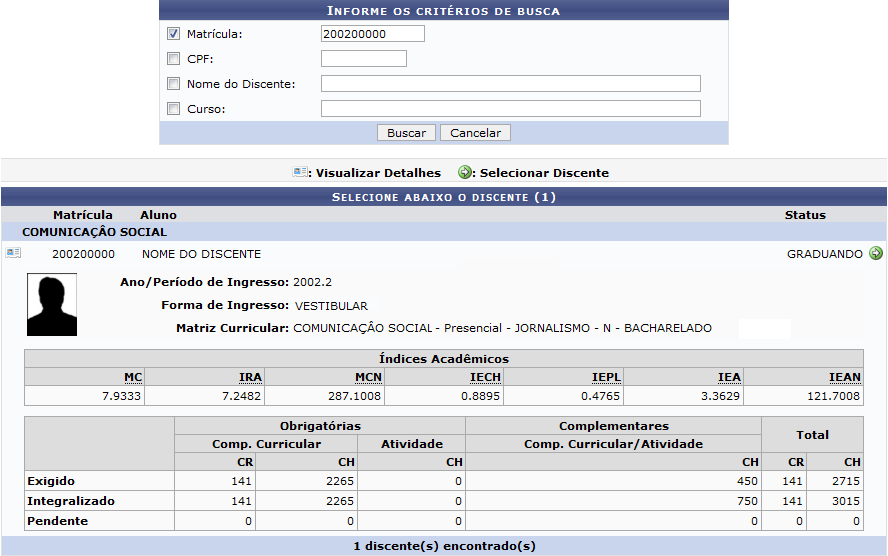This screenshot has height=556, width=888.
Task: Click the Exigido row label
Action: coord(51,481)
